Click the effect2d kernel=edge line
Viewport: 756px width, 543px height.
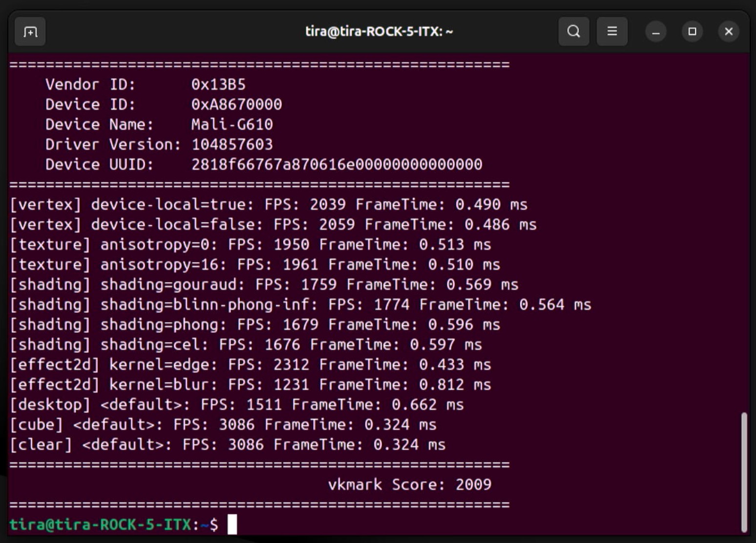click(251, 365)
